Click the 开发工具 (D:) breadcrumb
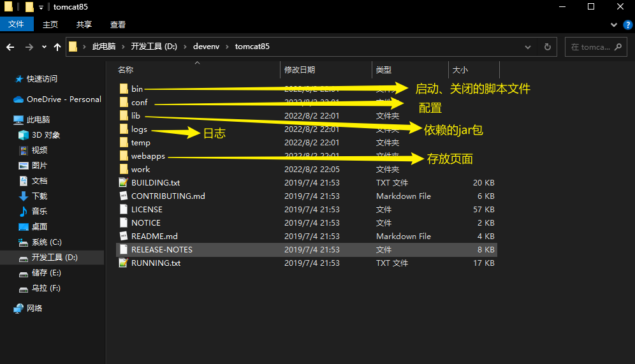The height and width of the screenshot is (364, 635). [x=154, y=47]
